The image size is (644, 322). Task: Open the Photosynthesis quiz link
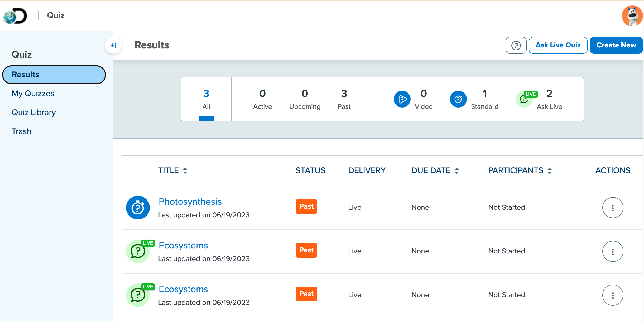click(x=190, y=202)
